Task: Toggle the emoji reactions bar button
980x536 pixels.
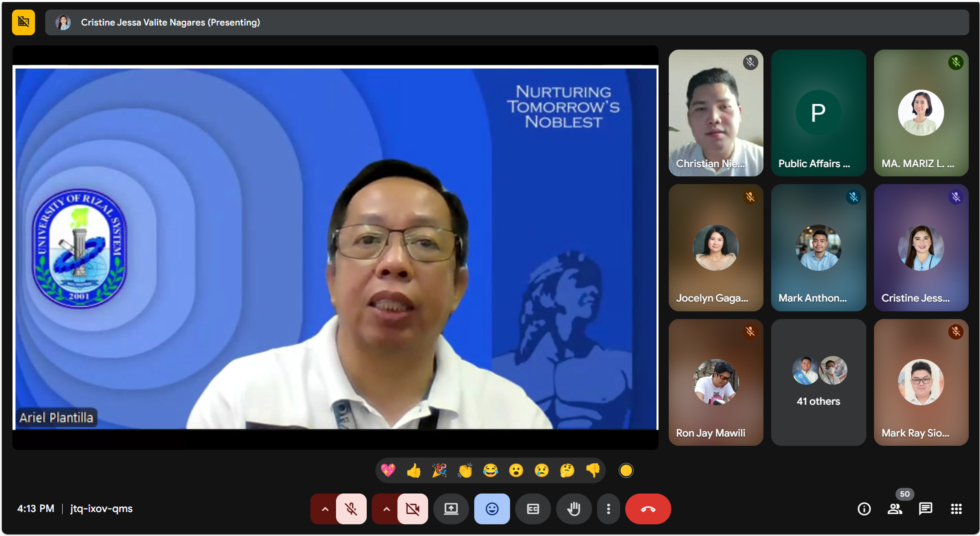Action: (x=492, y=509)
